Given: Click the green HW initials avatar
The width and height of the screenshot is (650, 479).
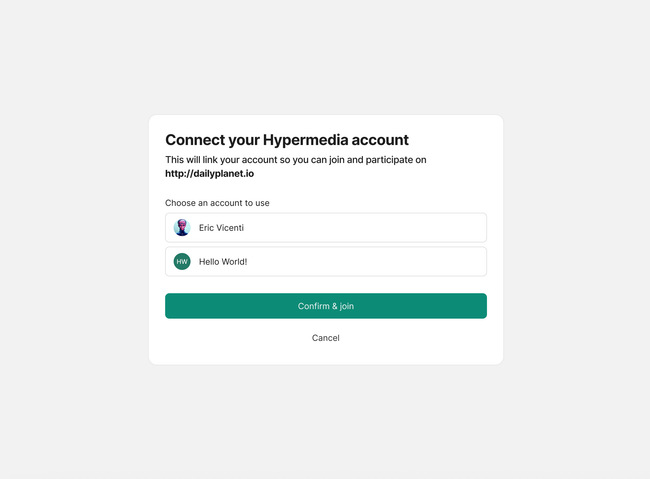Looking at the screenshot, I should 182,261.
